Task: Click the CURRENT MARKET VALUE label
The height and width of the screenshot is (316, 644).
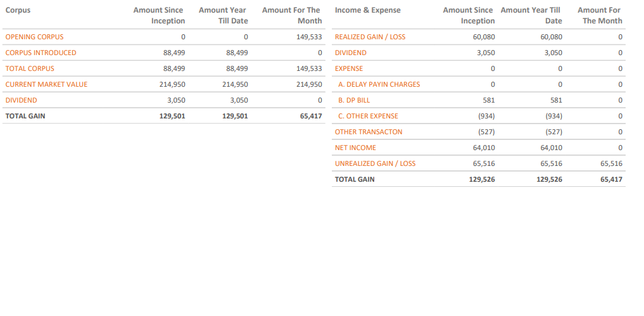Action: click(46, 84)
